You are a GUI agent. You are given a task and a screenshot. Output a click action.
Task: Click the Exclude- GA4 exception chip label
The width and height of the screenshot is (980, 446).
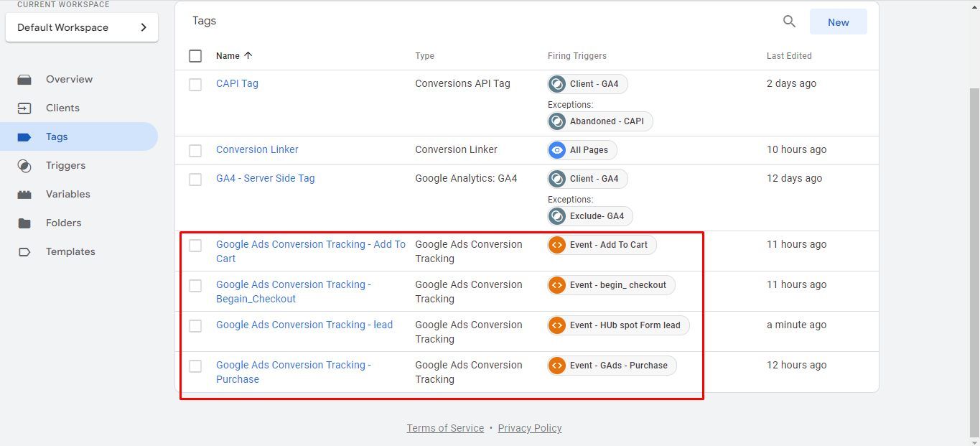597,216
